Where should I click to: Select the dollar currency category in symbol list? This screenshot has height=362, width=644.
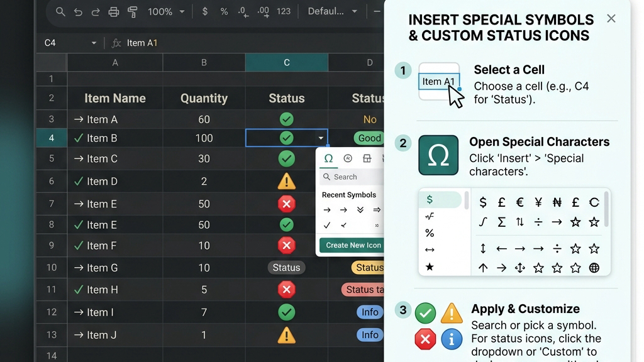coord(440,199)
